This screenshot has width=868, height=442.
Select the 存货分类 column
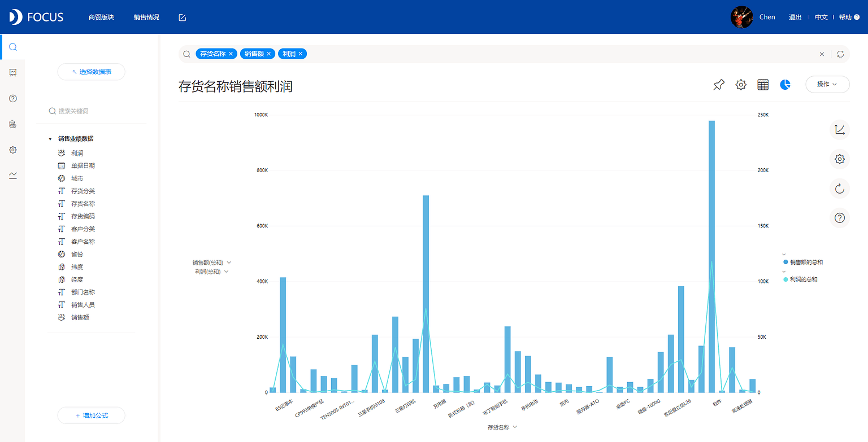click(x=83, y=191)
